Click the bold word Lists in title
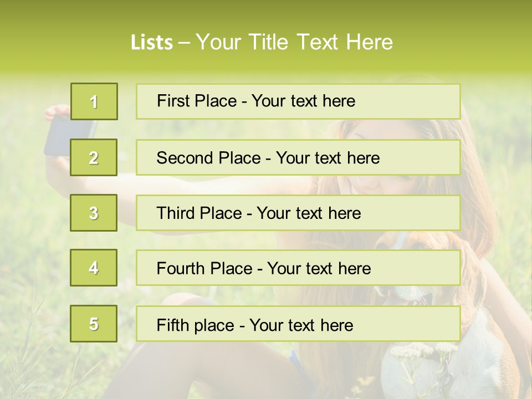Viewport: 532px width, 399px height. coord(151,42)
